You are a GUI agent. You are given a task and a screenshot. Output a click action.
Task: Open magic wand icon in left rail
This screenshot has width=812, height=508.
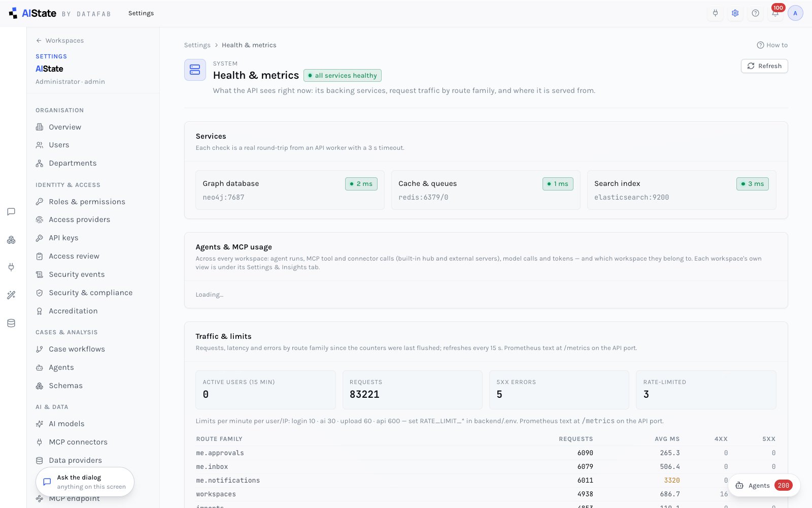click(x=11, y=295)
